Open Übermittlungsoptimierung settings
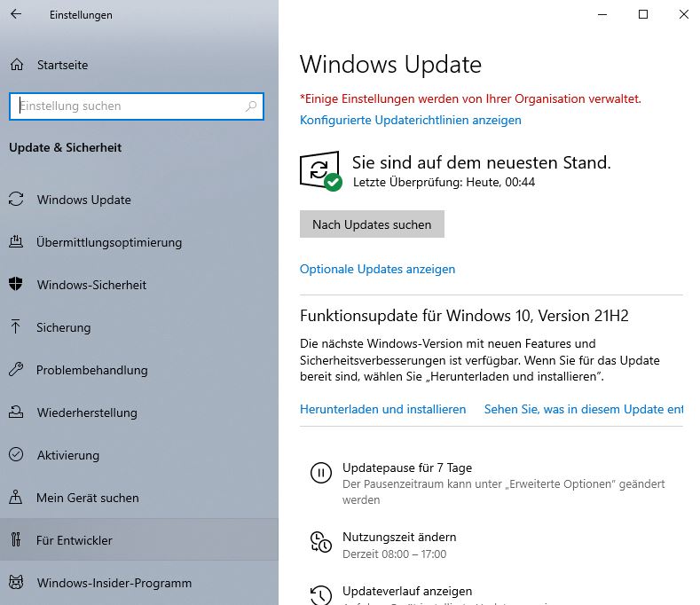 pyautogui.click(x=138, y=242)
